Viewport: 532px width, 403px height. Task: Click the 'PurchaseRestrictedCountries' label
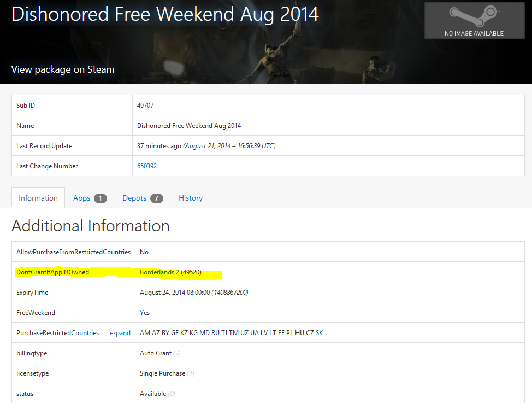(58, 333)
